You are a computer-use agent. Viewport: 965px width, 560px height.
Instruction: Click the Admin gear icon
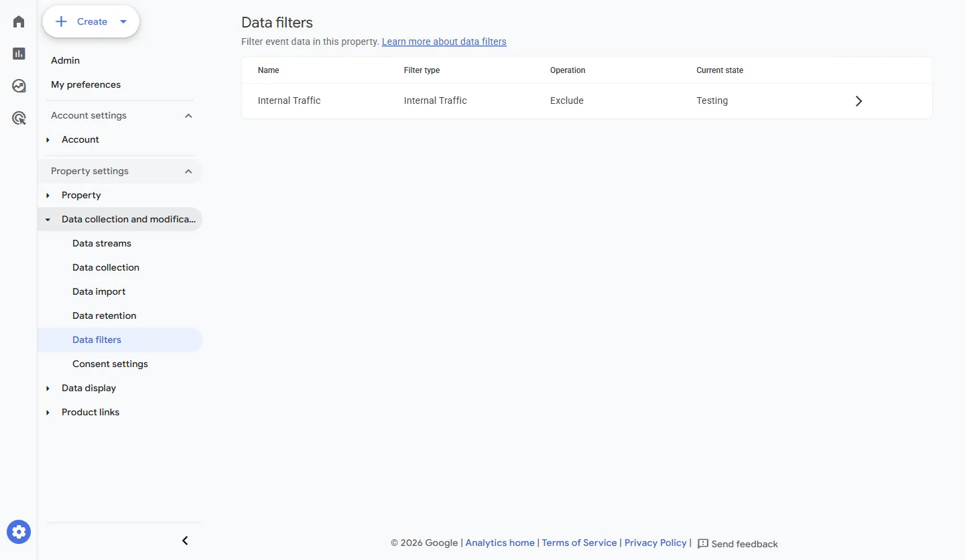[x=19, y=532]
